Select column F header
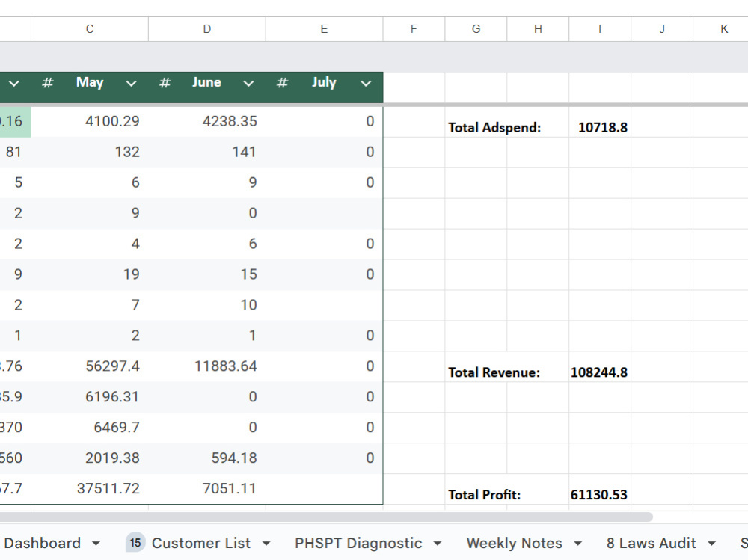This screenshot has height=560, width=748. [414, 29]
